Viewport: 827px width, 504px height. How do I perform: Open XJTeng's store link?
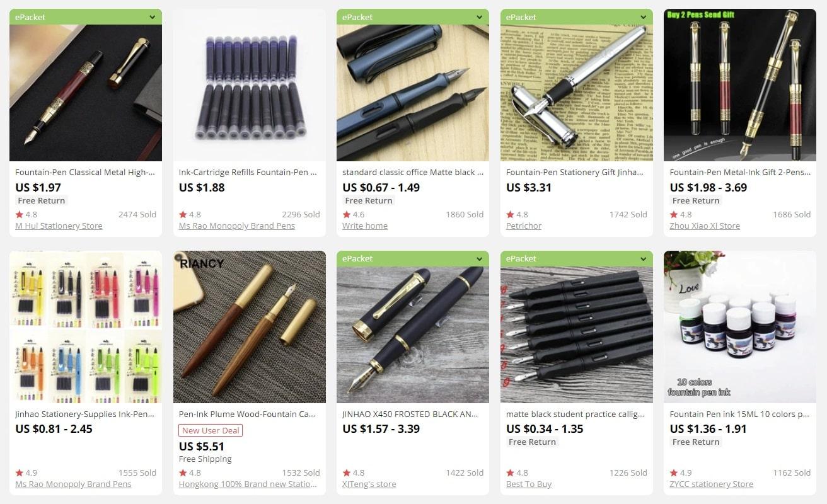coord(369,484)
